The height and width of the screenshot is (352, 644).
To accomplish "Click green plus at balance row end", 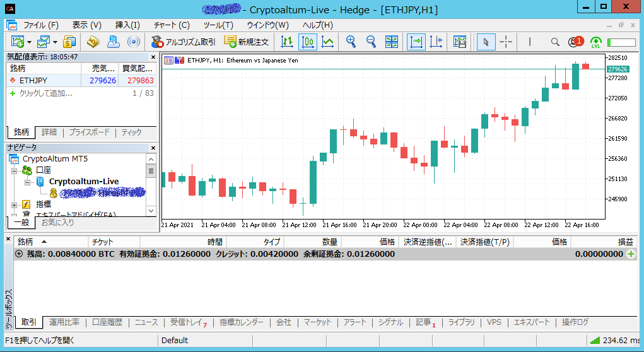I will pyautogui.click(x=631, y=254).
